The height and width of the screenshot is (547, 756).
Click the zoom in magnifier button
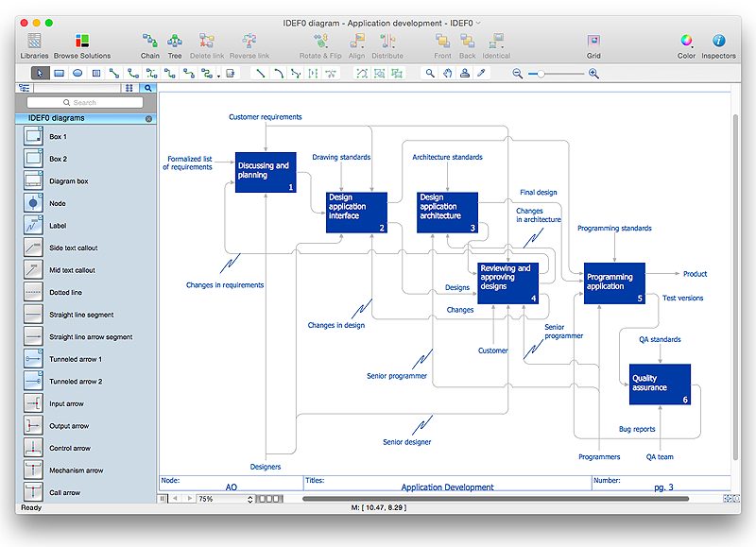(593, 73)
